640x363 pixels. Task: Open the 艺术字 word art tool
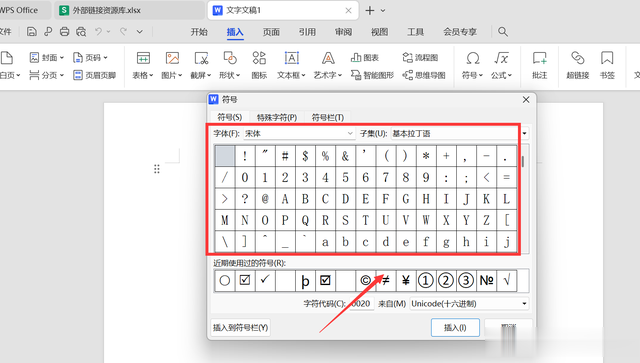click(328, 65)
